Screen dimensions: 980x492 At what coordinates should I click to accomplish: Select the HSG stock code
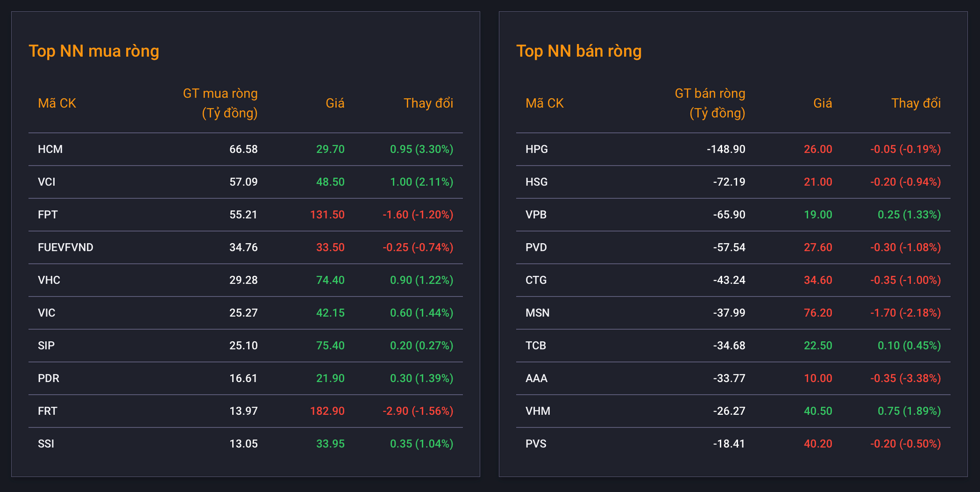tap(536, 182)
